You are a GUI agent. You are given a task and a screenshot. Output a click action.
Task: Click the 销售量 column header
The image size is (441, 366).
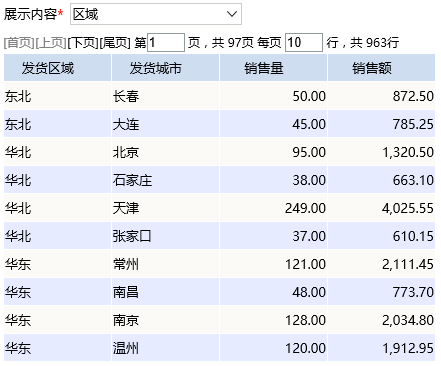[x=273, y=68]
